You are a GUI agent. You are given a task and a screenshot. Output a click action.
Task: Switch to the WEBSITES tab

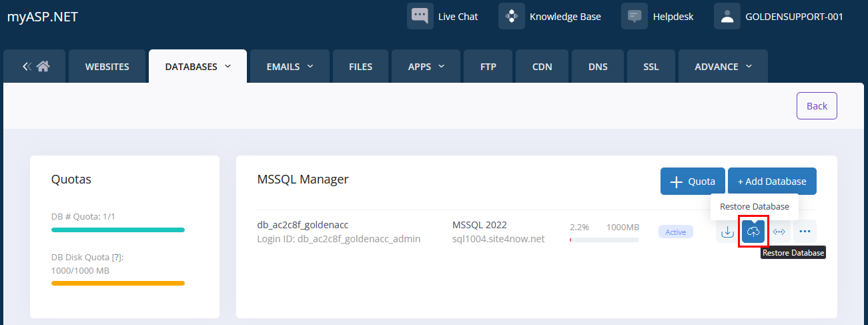(107, 66)
